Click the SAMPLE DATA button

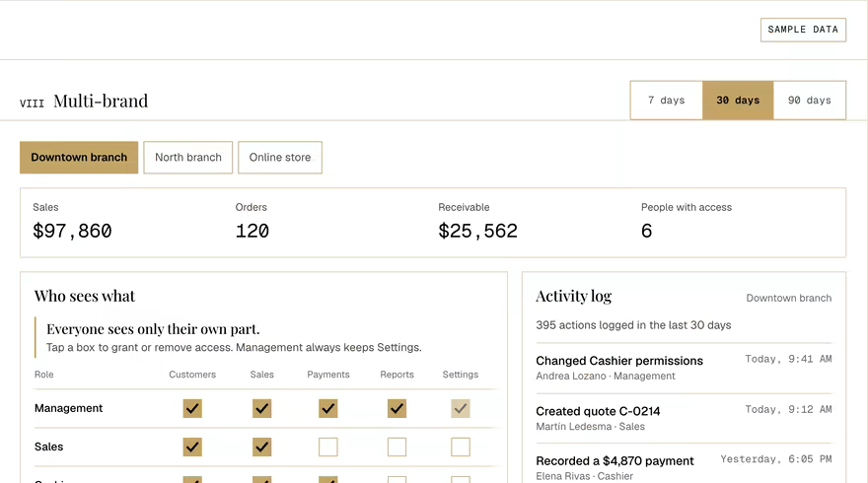click(x=803, y=30)
